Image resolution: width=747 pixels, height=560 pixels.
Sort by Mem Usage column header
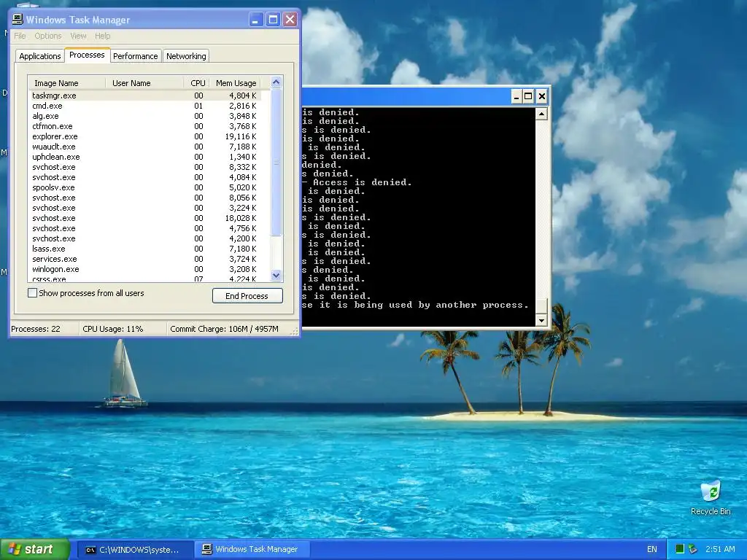pos(236,83)
